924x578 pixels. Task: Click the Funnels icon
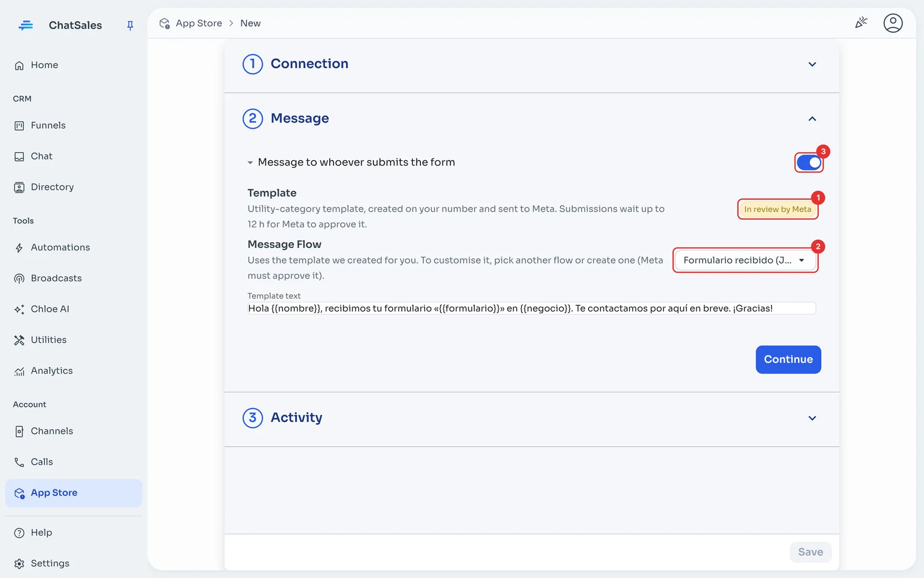click(x=19, y=125)
